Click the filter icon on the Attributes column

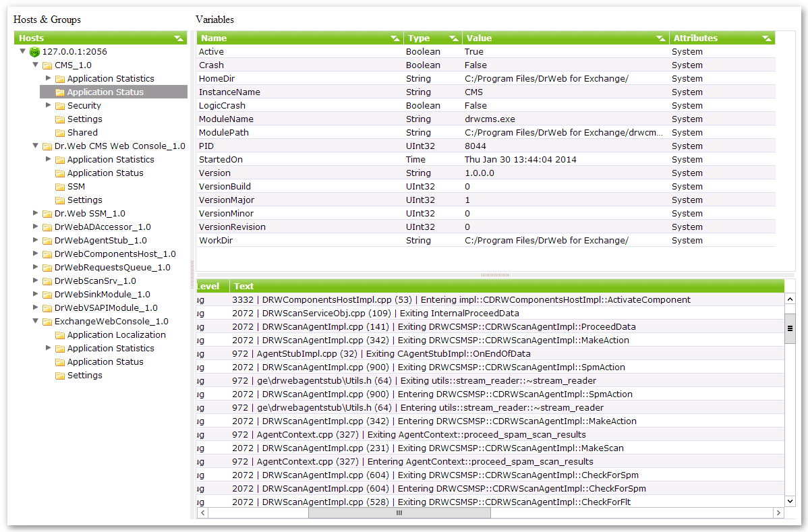[768, 38]
